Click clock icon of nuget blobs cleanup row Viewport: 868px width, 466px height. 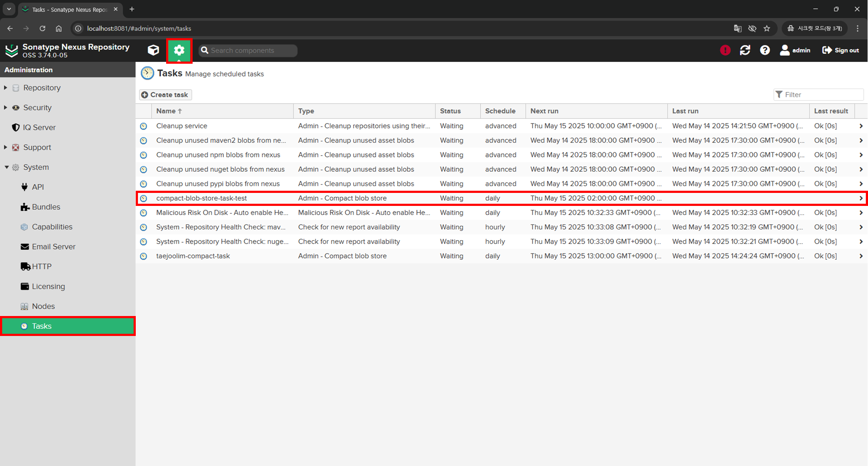tap(144, 169)
